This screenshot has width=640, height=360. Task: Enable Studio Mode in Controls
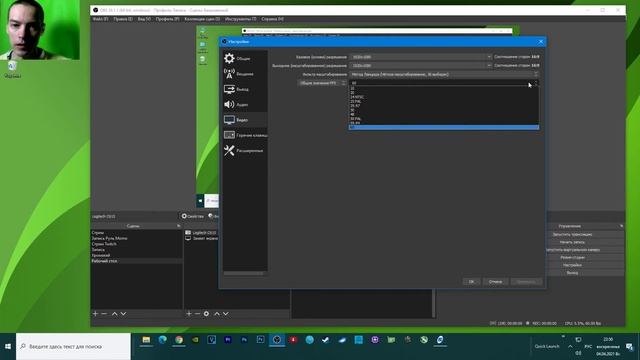coord(572,258)
